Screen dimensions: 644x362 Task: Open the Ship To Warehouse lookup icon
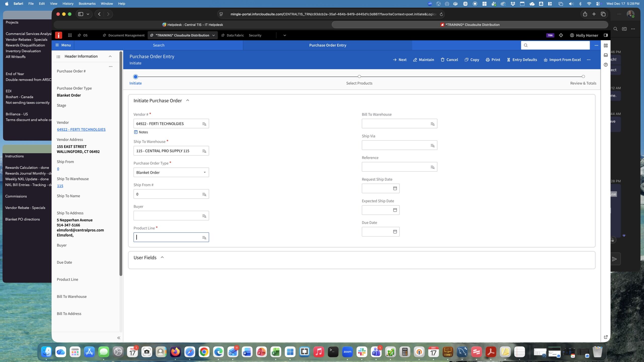coord(204,151)
